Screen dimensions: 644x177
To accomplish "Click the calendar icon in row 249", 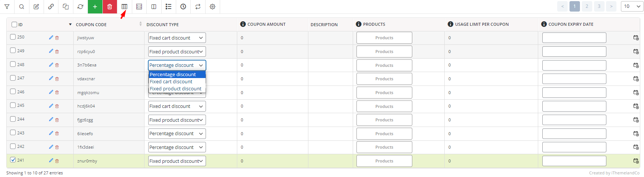I will coord(636,52).
